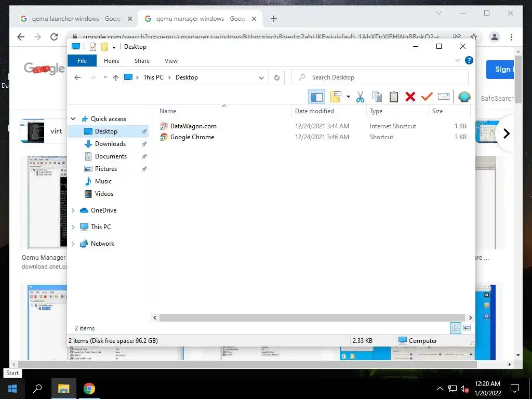Open the Chrome three-dot menu
Viewport: 532px width, 399px height.
511,37
